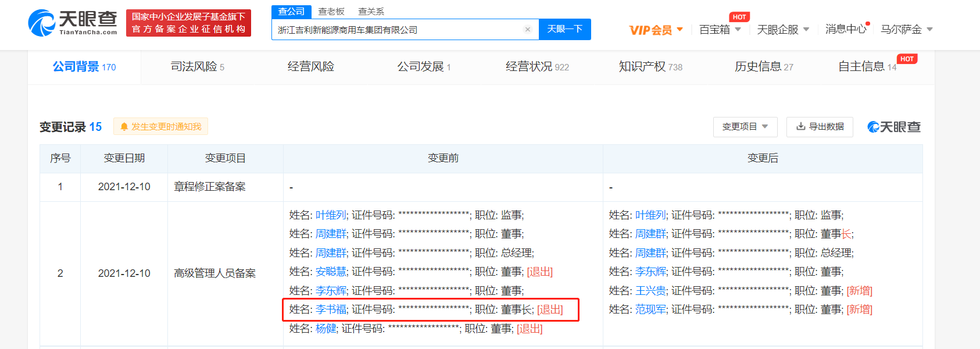This screenshot has height=349, width=980.
Task: Click the export data download button
Action: (820, 126)
